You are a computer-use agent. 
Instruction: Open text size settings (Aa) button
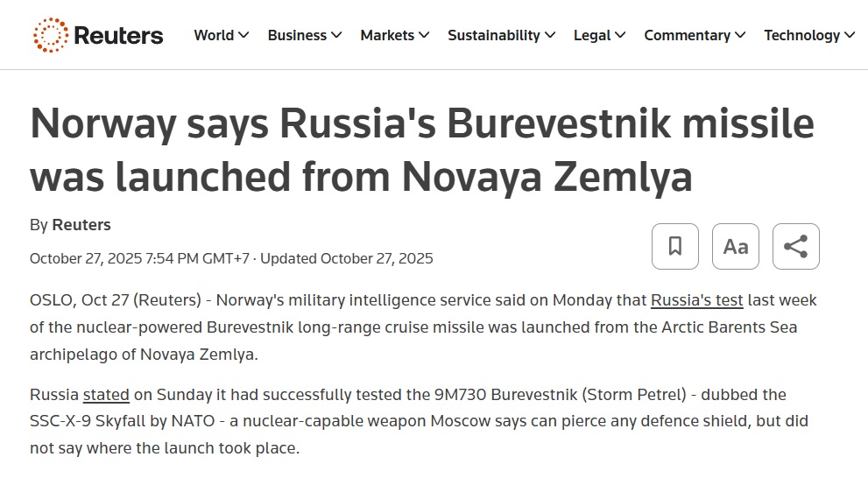click(736, 246)
